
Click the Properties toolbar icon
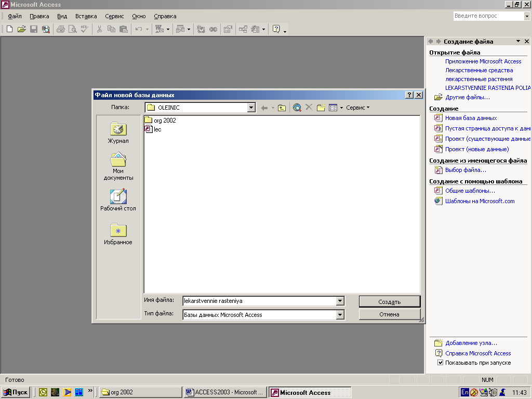click(228, 29)
